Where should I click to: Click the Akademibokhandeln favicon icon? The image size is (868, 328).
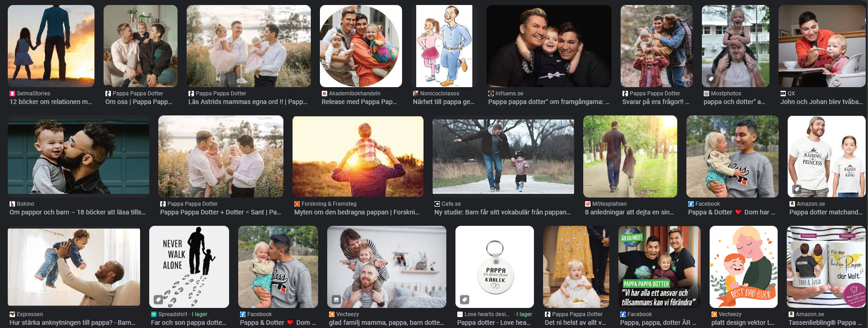(x=324, y=94)
